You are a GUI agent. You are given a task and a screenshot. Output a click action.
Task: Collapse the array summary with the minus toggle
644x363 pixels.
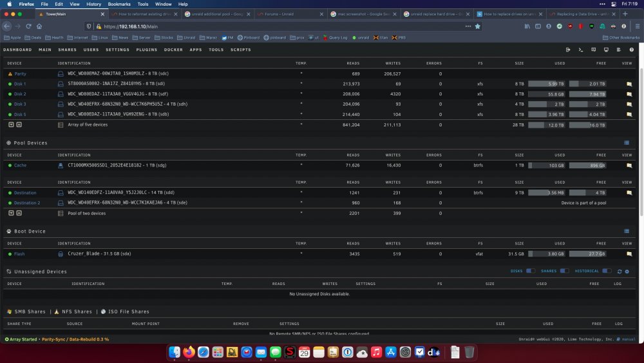point(11,124)
